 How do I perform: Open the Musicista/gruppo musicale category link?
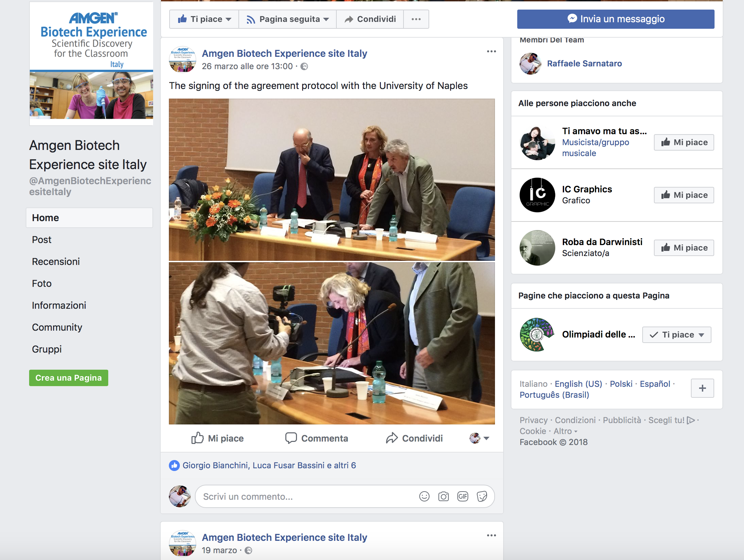pyautogui.click(x=595, y=148)
